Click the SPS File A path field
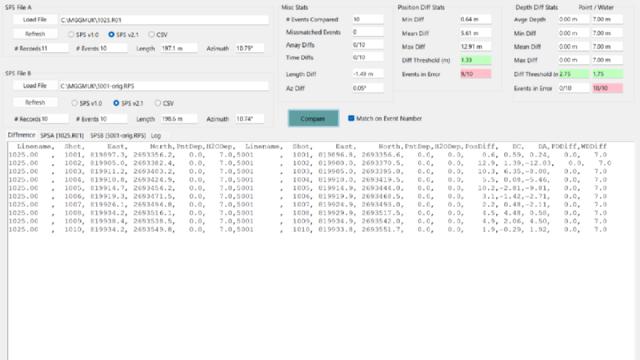Image resolution: width=640 pixels, height=360 pixels. pos(164,20)
